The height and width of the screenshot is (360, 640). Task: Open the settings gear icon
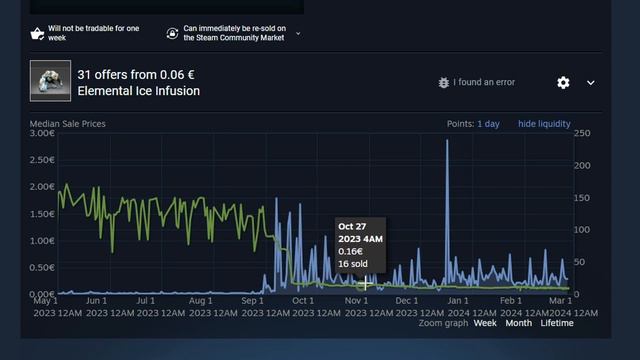coord(563,82)
